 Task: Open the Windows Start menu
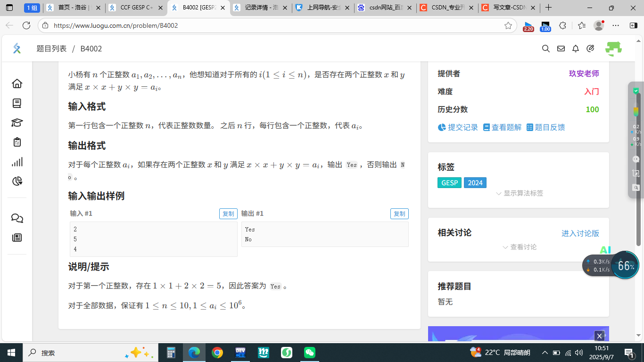pyautogui.click(x=11, y=353)
